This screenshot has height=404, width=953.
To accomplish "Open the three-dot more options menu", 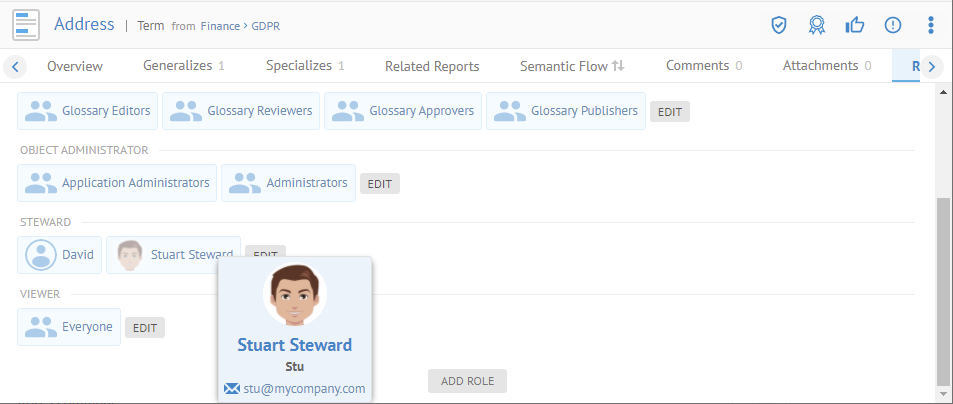I will point(931,25).
